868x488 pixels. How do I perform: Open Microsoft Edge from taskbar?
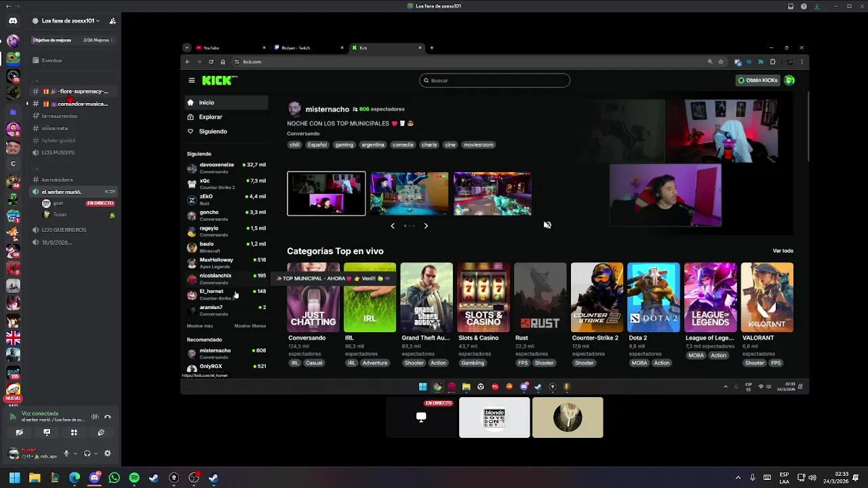click(x=75, y=478)
